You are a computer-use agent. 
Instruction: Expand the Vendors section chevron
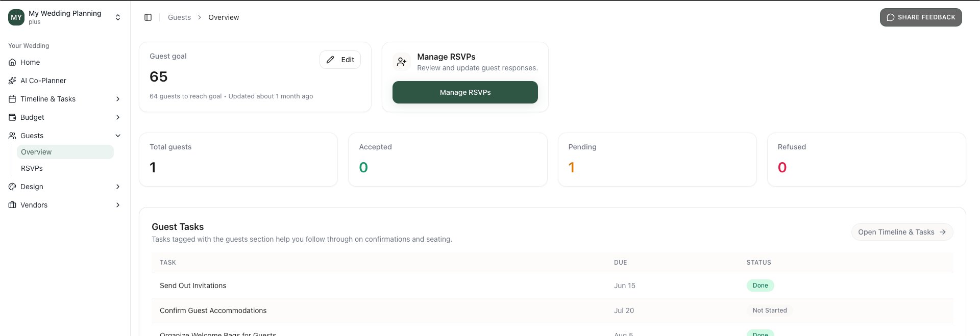click(118, 205)
